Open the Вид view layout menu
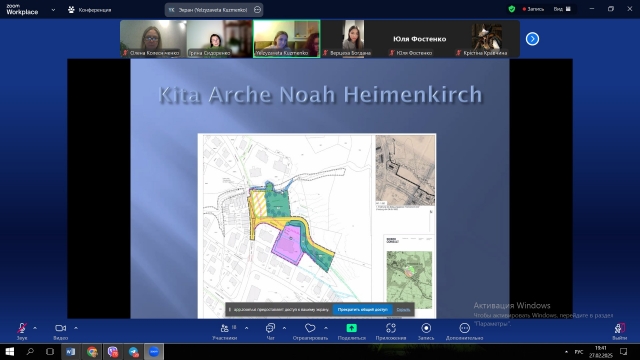 click(x=562, y=9)
